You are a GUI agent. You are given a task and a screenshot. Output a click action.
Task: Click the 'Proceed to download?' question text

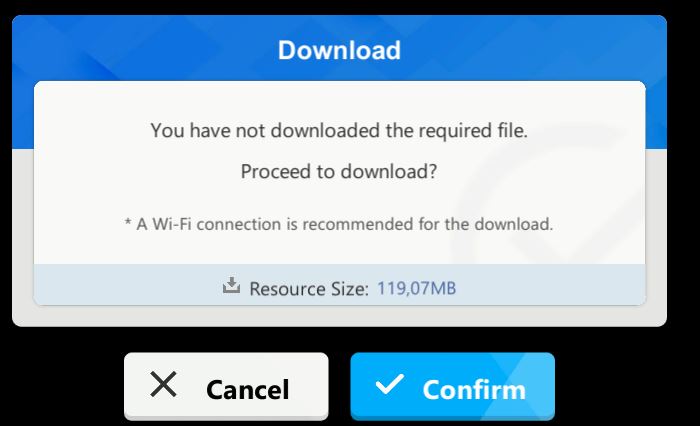coord(339,171)
